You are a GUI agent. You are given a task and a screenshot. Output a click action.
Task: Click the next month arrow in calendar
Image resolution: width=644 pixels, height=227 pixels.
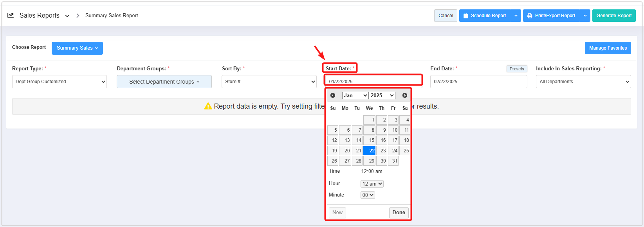[x=405, y=95]
